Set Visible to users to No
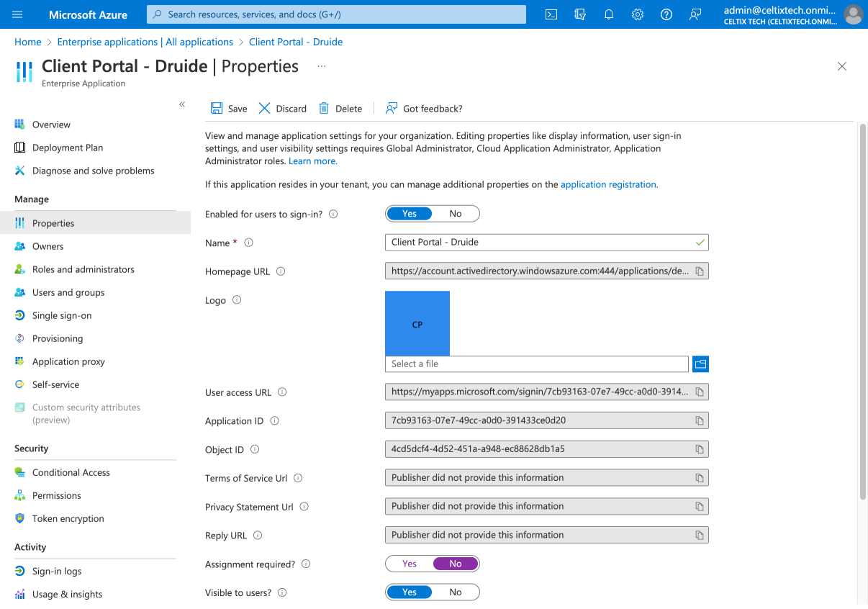Viewport: 868px width, 609px height. [x=456, y=592]
